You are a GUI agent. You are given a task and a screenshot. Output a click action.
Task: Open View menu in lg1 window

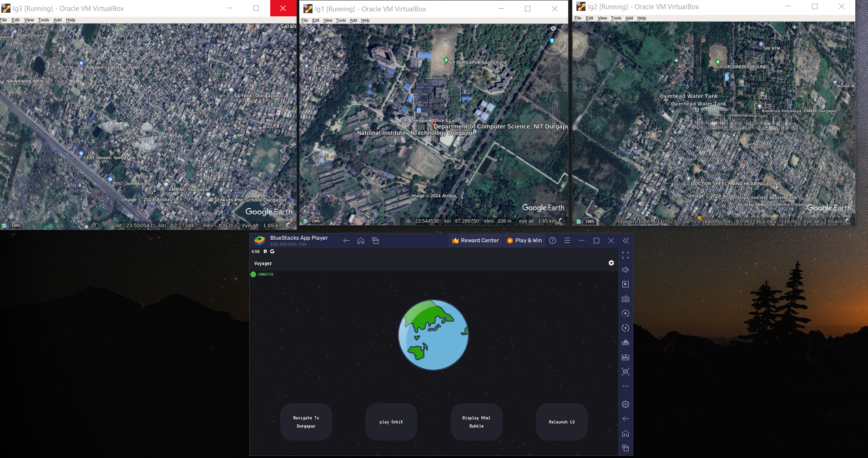[328, 20]
